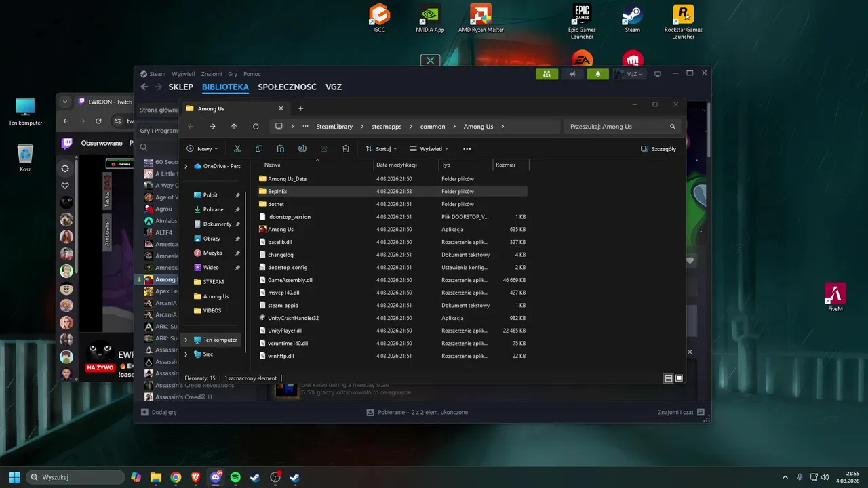Click Dodaj grę in Steam
Viewport: 868px width, 488px height.
(x=159, y=412)
